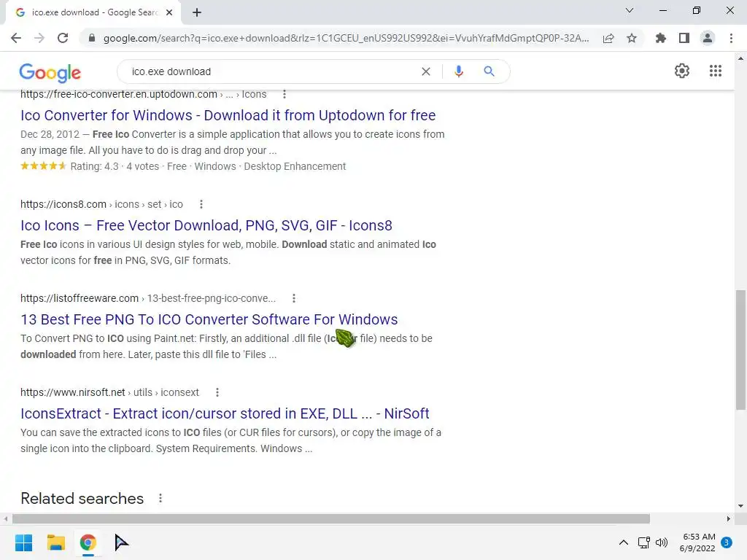Open the Google apps grid
747x560 pixels.
pos(716,71)
